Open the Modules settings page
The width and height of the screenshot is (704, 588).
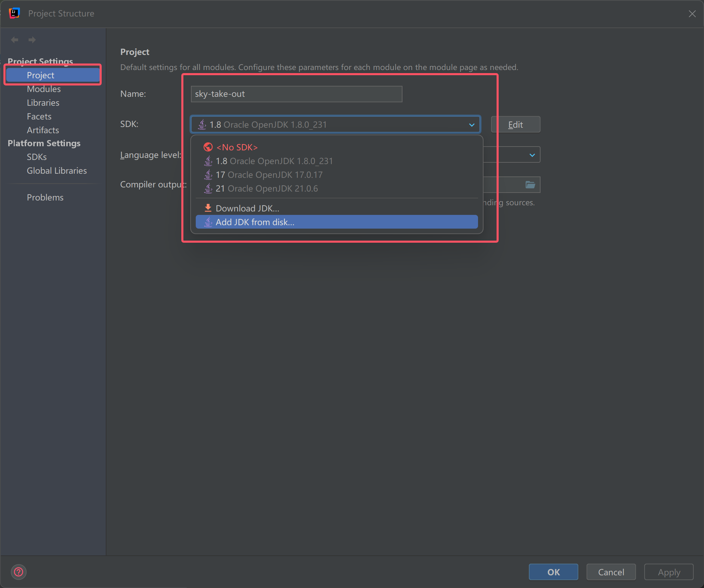tap(44, 89)
